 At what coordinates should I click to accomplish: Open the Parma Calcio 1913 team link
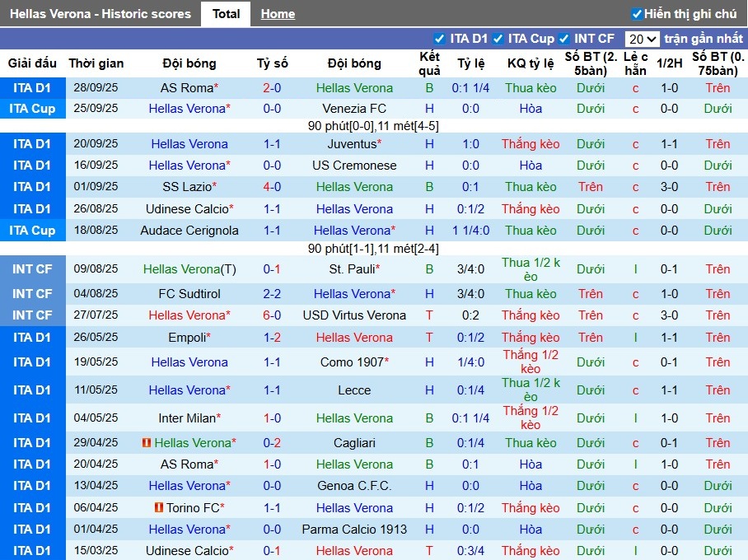[354, 530]
